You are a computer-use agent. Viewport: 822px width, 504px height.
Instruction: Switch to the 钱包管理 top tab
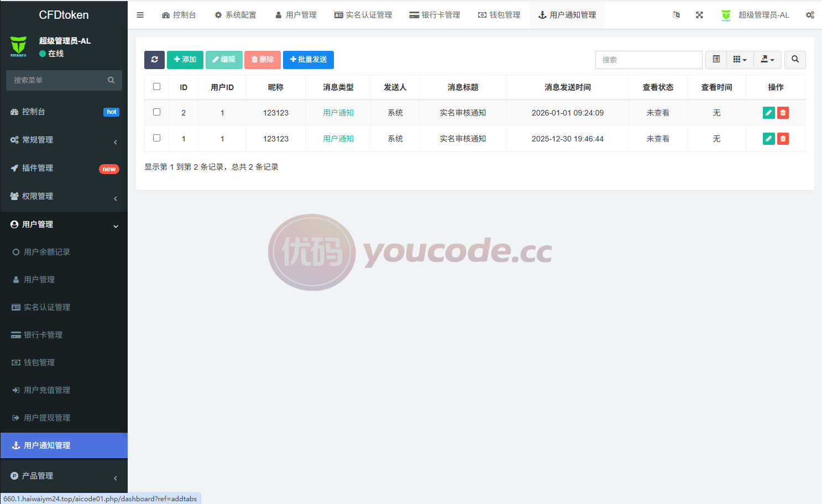499,15
